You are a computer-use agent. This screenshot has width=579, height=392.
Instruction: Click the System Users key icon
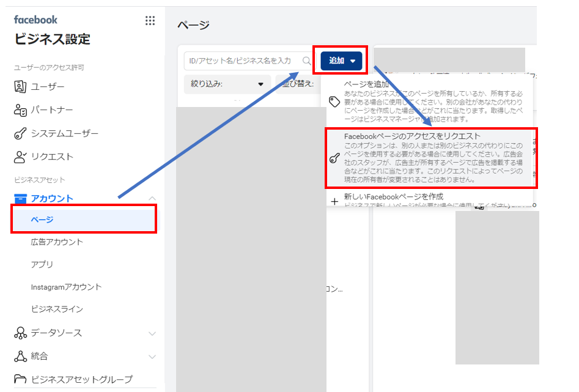(x=20, y=133)
